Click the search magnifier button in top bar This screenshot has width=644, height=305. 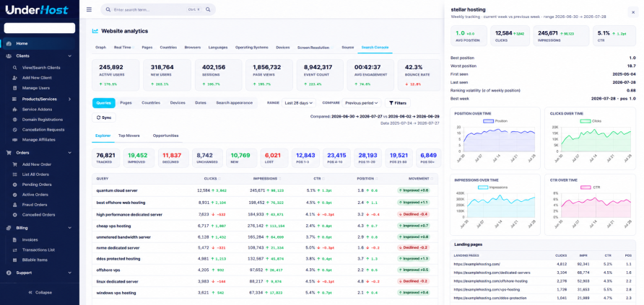[208, 9]
